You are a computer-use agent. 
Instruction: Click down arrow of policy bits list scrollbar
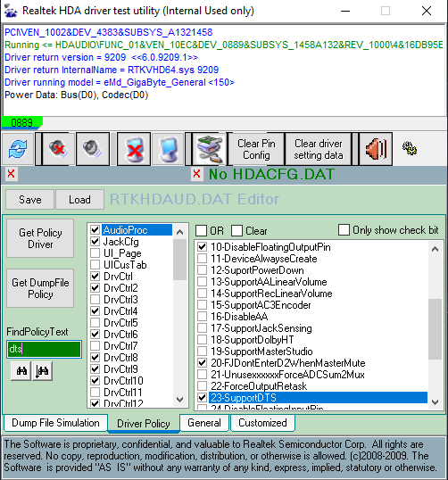click(435, 402)
